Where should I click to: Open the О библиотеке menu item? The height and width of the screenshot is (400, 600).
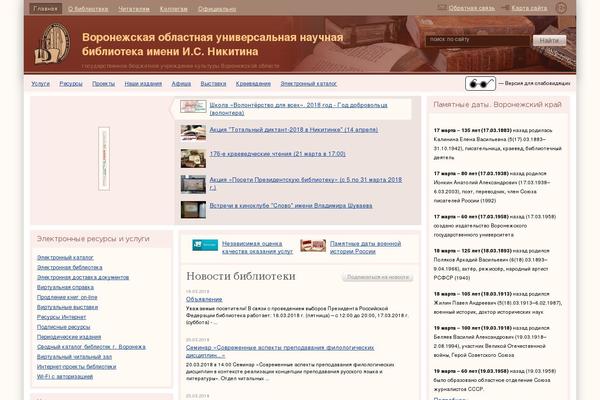click(88, 9)
